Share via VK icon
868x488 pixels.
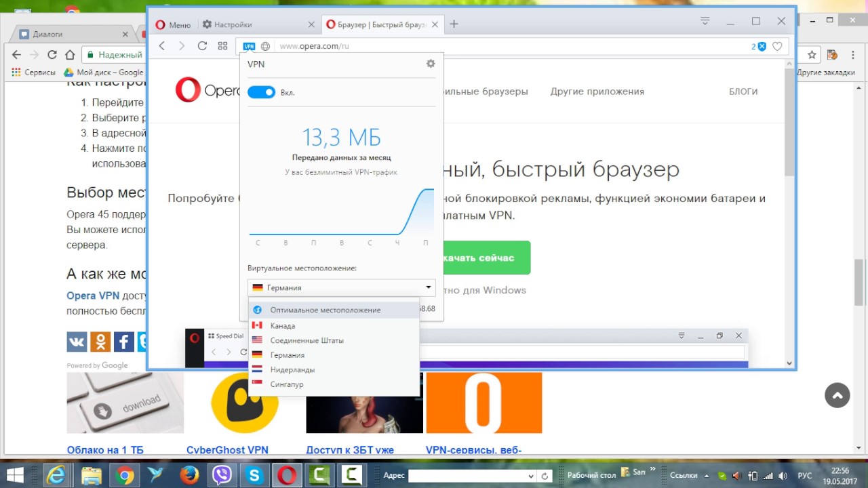tap(77, 342)
